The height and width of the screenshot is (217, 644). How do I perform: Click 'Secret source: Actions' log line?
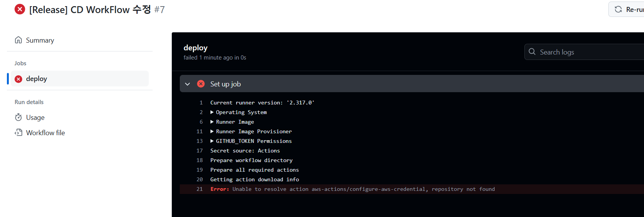(245, 151)
